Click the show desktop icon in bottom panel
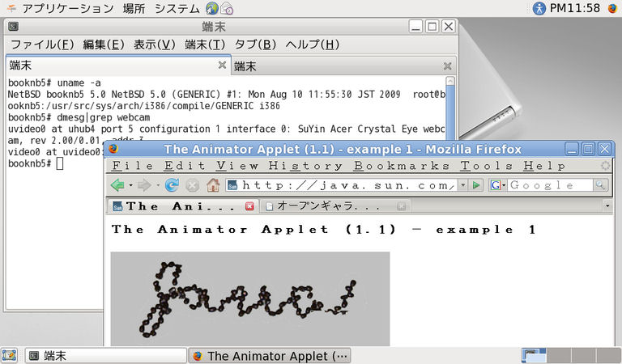 [9, 356]
